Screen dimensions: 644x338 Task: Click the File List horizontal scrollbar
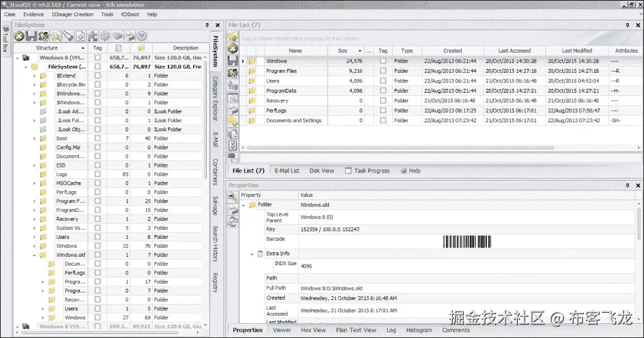(x=401, y=147)
